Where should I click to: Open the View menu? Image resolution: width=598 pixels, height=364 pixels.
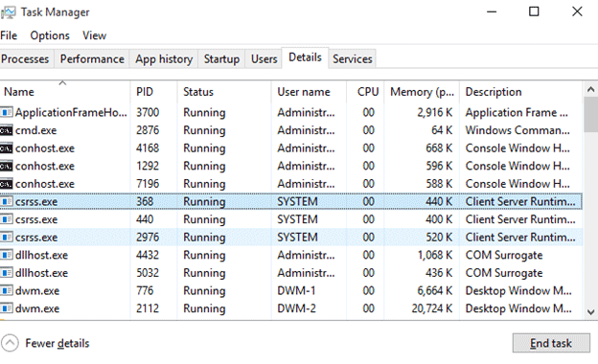(94, 35)
